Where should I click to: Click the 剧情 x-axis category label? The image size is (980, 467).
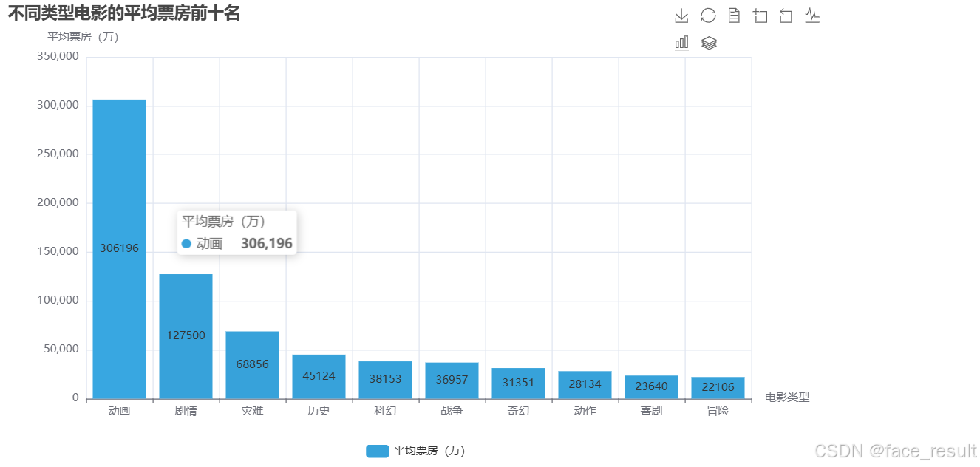186,411
